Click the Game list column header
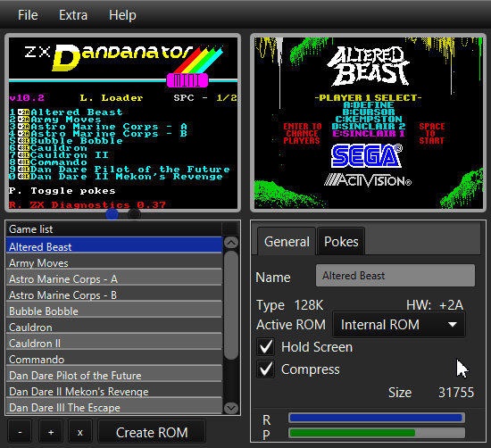 tap(114, 229)
